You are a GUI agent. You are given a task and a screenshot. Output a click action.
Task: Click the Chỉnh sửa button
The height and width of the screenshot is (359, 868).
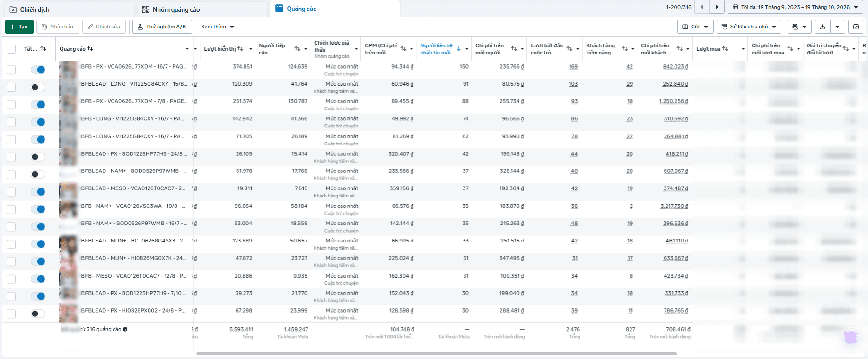pyautogui.click(x=104, y=27)
